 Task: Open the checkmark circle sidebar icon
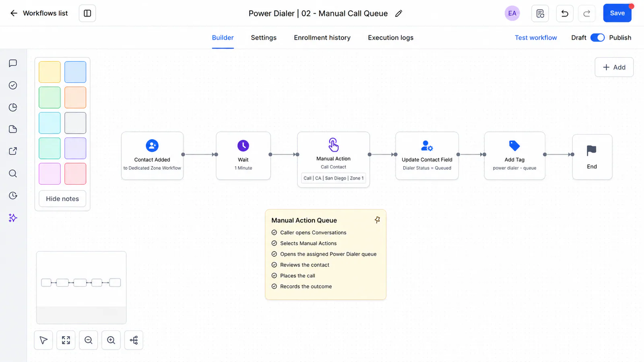(x=13, y=85)
